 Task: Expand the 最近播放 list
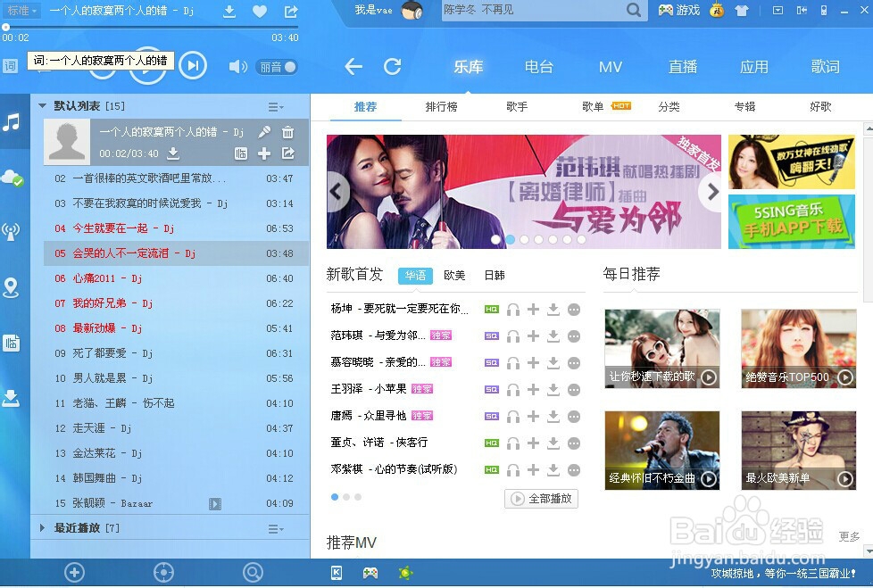(x=42, y=528)
